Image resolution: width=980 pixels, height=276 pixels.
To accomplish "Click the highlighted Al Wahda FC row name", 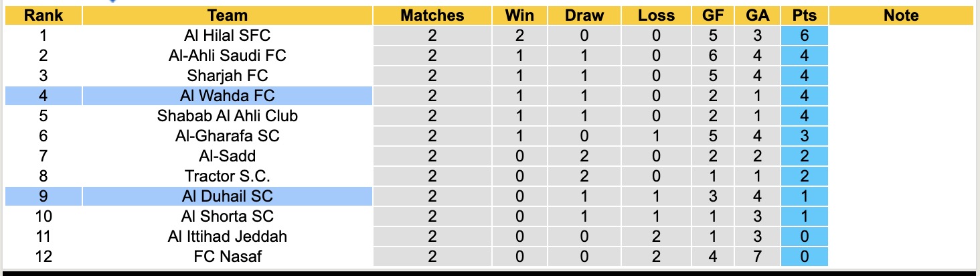I will coord(228,96).
